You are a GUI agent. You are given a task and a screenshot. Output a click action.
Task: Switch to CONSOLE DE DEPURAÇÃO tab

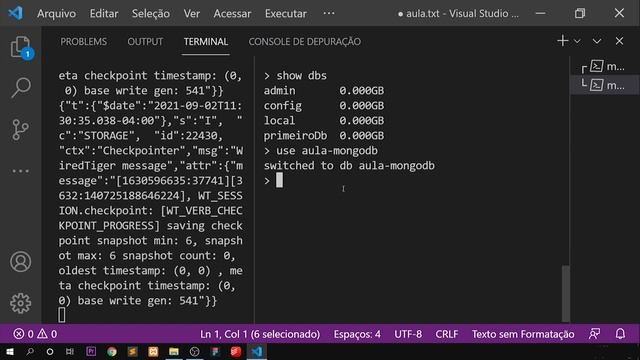pyautogui.click(x=304, y=42)
